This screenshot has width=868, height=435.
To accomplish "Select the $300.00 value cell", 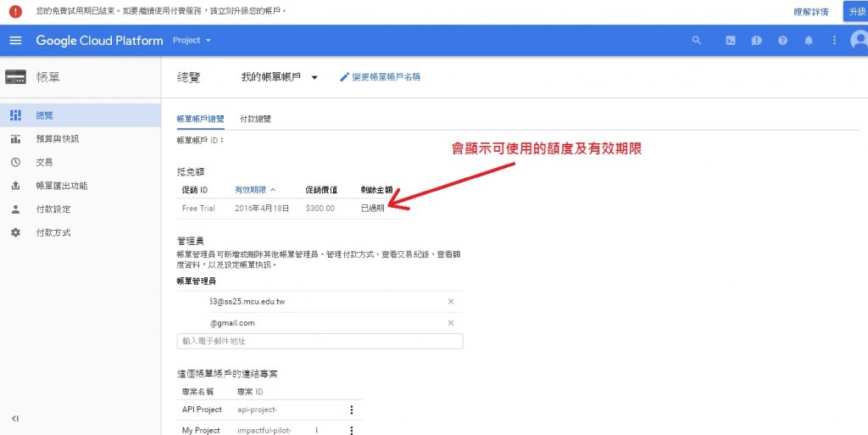I will (320, 209).
